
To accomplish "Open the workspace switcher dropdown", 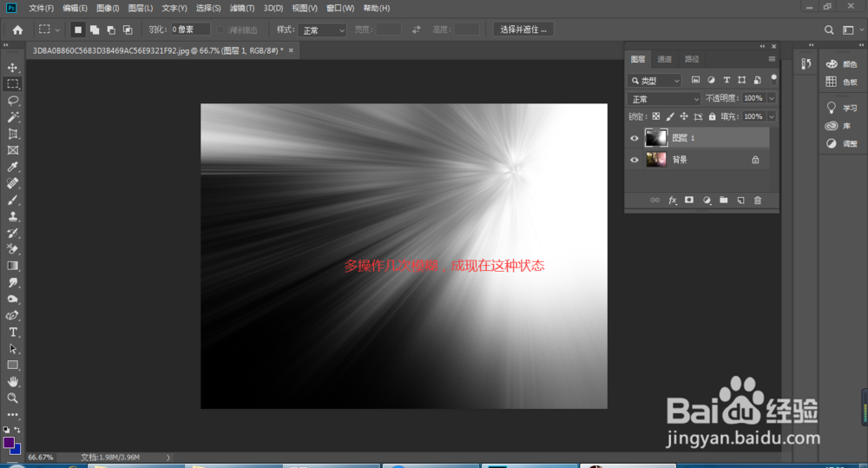I will (852, 30).
